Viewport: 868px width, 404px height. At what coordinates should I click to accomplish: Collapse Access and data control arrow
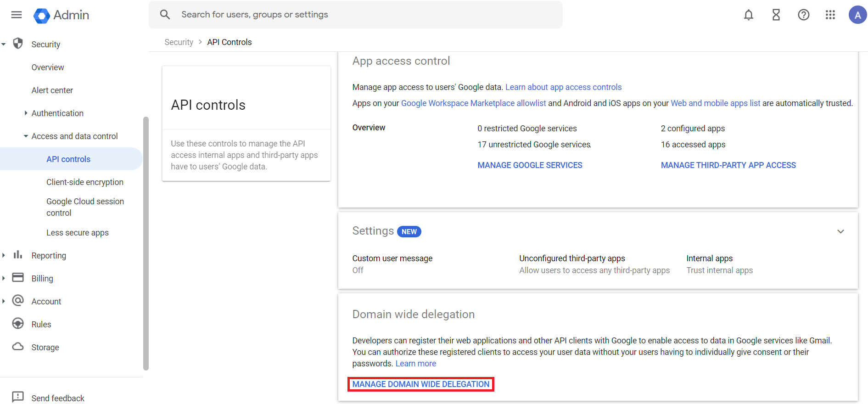(26, 136)
